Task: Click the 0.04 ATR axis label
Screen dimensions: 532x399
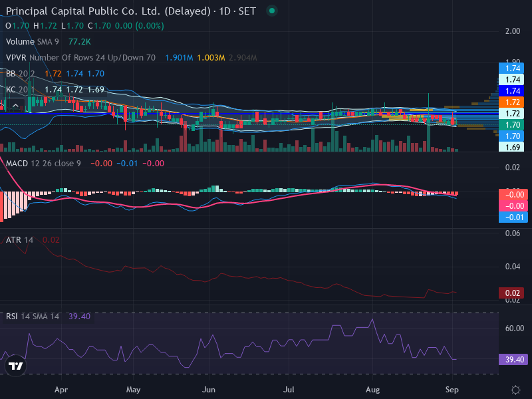Action: click(512, 267)
